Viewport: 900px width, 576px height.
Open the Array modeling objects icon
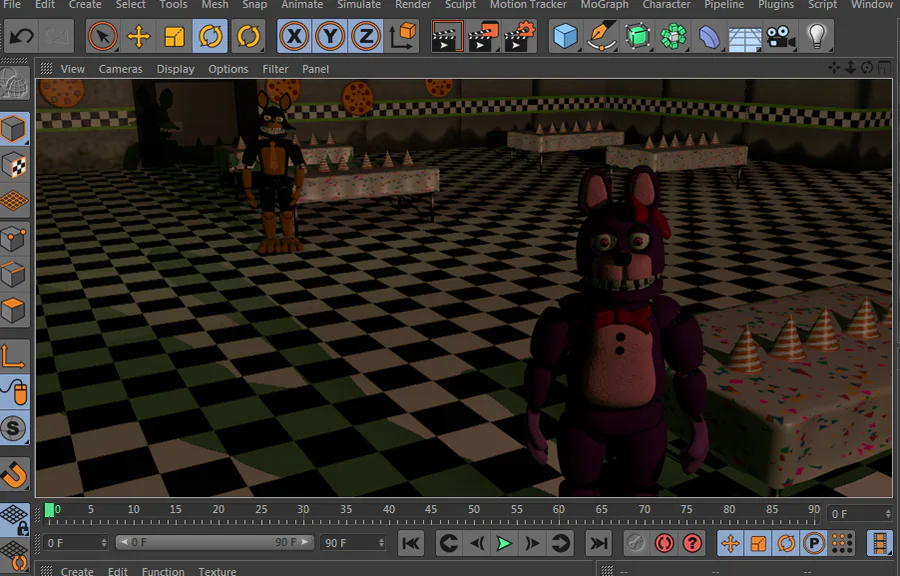click(x=673, y=36)
